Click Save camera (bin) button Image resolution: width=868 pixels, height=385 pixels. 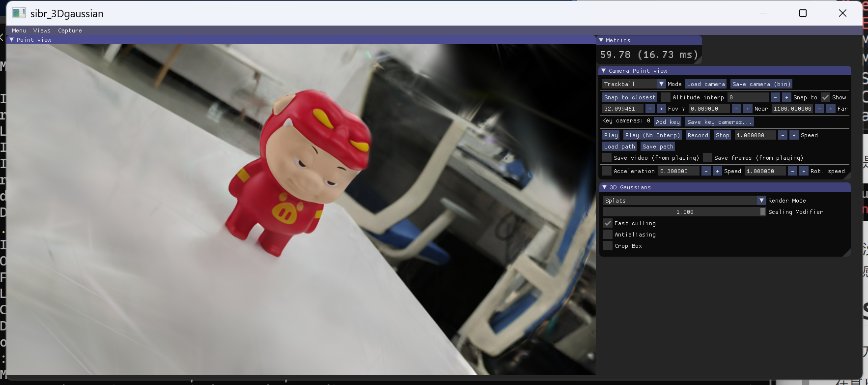(x=761, y=84)
